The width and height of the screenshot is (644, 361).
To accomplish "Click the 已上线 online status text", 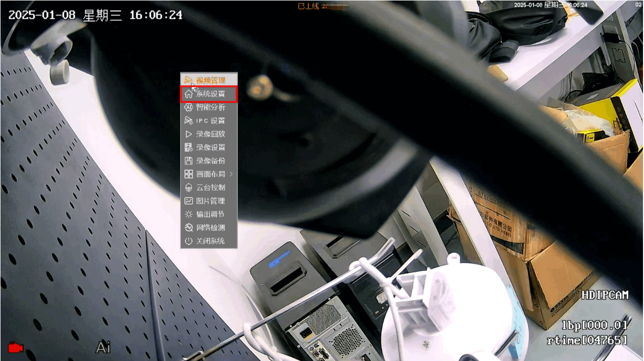I will click(x=308, y=6).
